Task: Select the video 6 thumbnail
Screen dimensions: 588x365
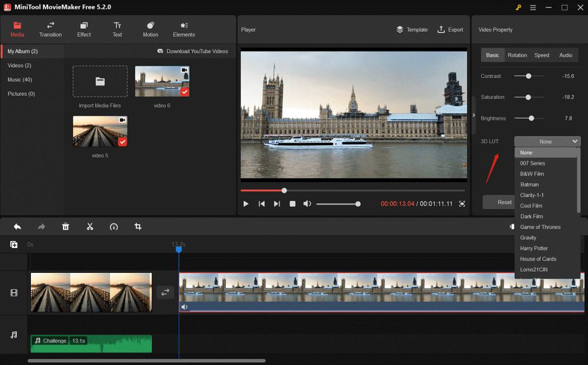Action: point(162,81)
